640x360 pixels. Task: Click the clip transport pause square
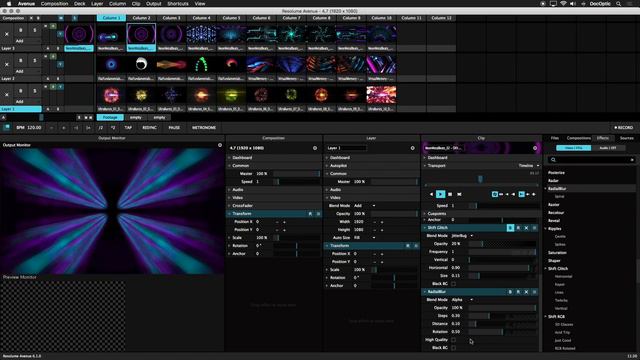click(x=450, y=194)
